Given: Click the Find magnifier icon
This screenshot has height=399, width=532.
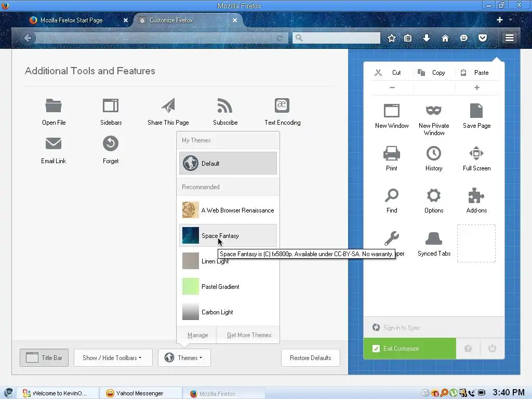Looking at the screenshot, I should [392, 195].
